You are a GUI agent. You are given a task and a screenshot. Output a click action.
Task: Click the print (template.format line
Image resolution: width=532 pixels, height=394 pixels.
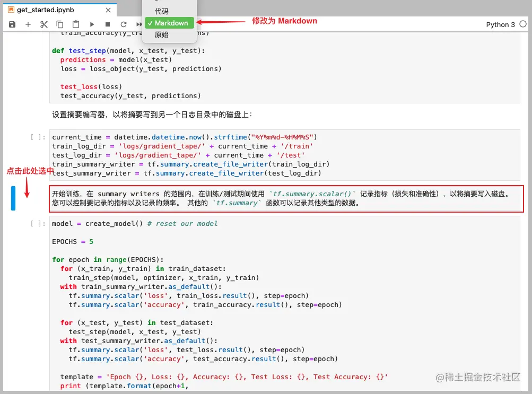[x=124, y=386]
